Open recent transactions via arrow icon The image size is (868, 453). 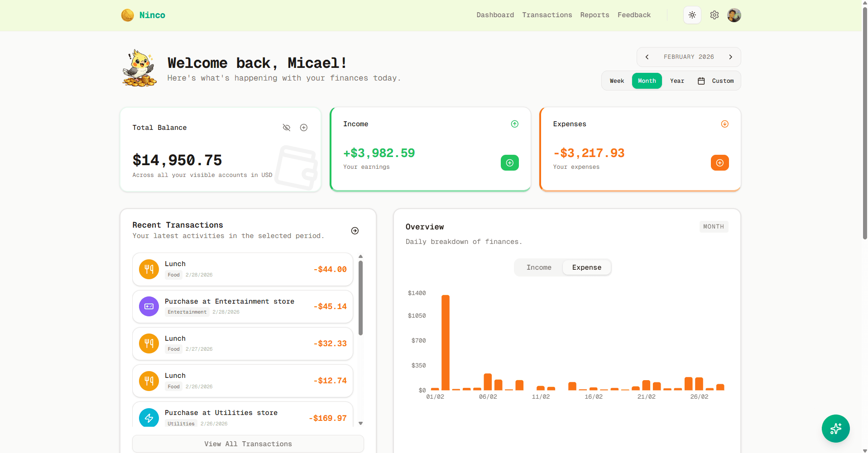355,230
